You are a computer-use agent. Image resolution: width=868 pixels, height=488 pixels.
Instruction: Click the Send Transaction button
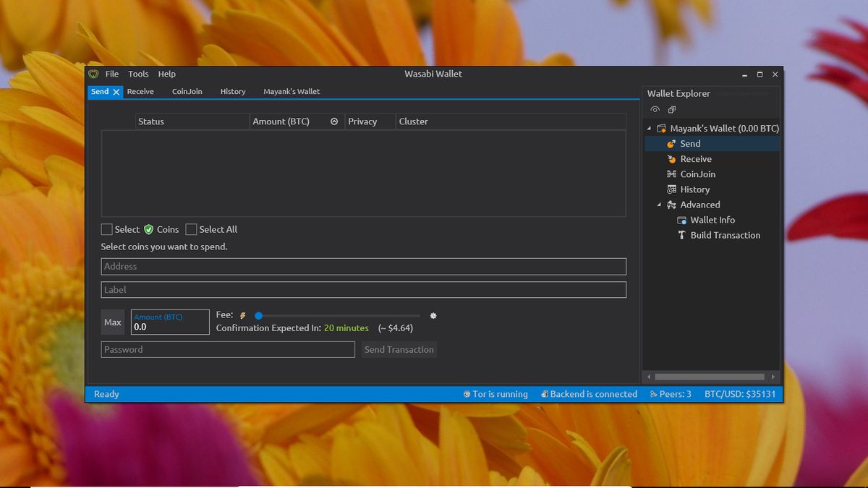click(399, 349)
